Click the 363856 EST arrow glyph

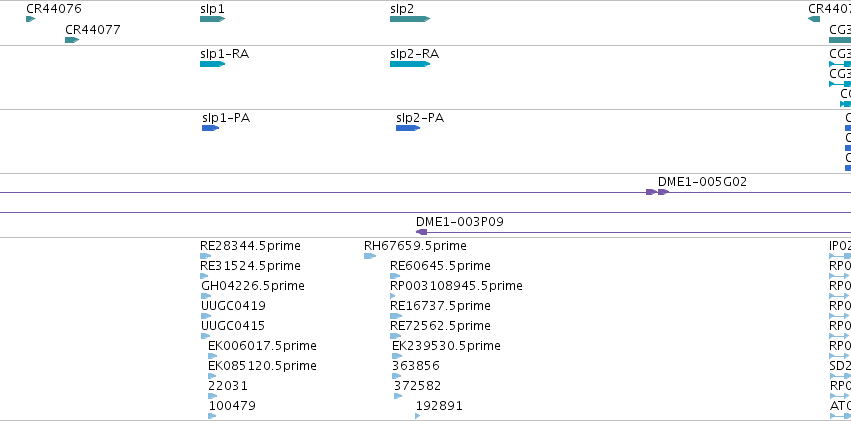396,376
